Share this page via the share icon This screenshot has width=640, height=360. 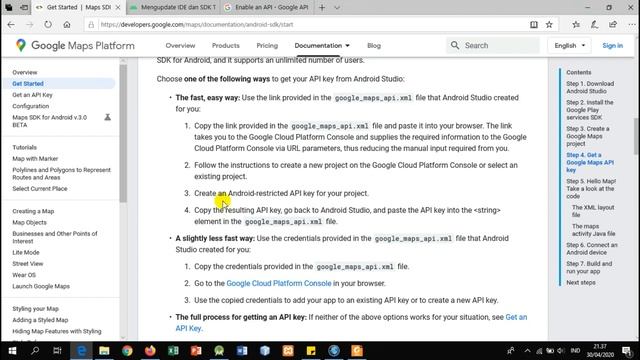(613, 24)
